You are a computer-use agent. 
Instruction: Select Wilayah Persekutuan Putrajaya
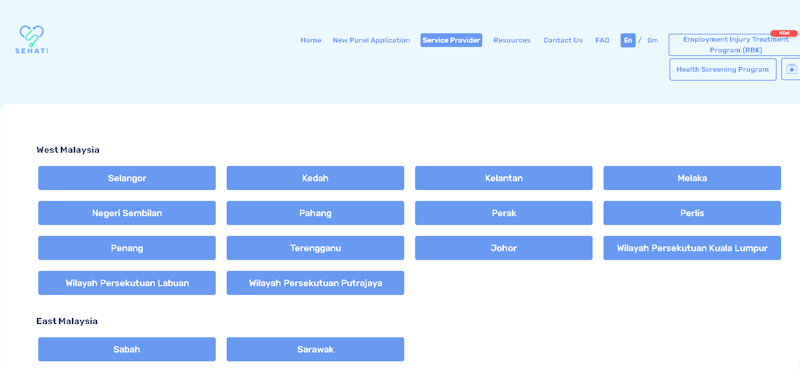[x=315, y=283]
